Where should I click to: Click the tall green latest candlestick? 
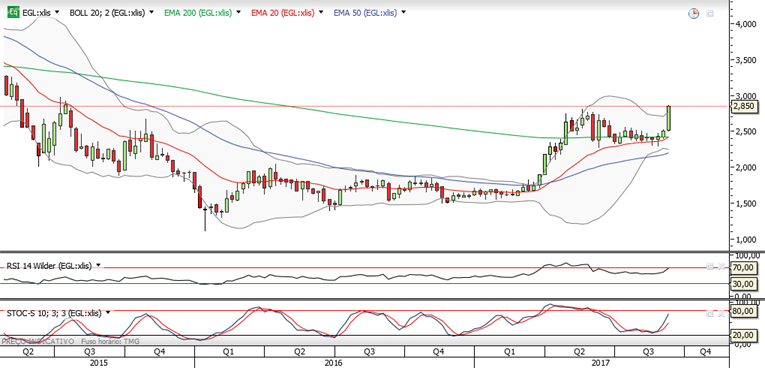pos(669,118)
